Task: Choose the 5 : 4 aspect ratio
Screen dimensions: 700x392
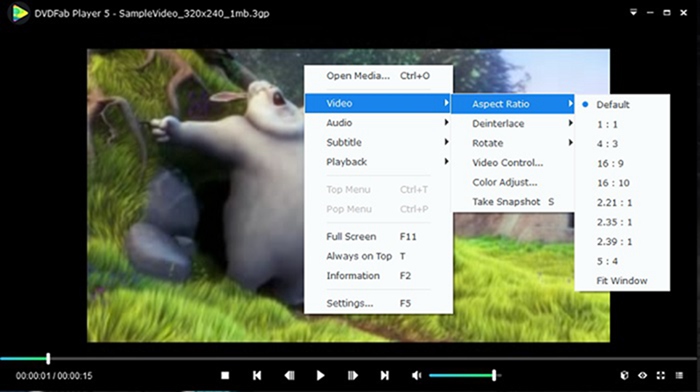Action: tap(622, 261)
